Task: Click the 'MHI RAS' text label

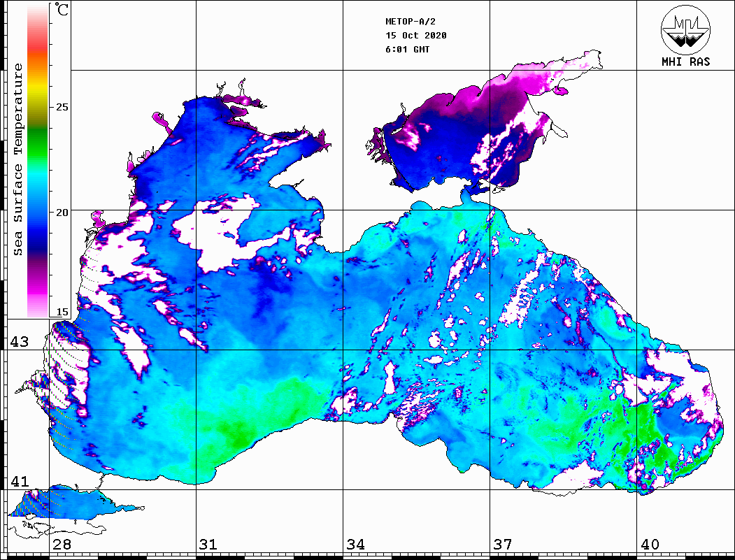Action: (685, 62)
